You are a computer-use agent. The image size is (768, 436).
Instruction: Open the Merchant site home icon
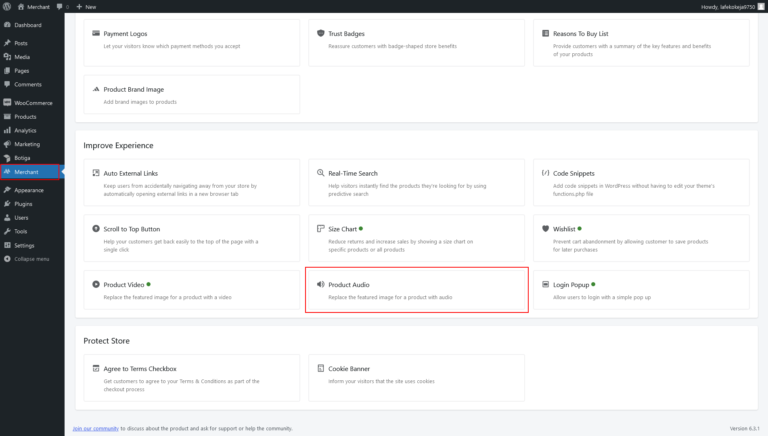point(21,6)
